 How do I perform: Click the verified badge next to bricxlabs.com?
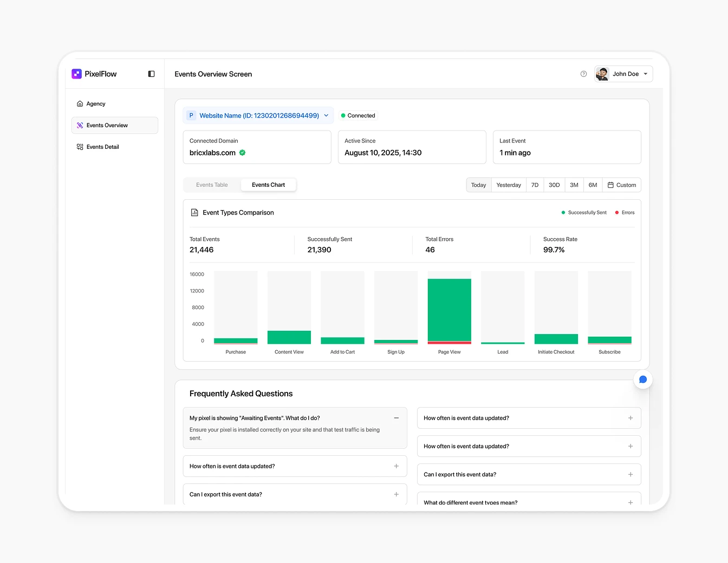click(242, 153)
